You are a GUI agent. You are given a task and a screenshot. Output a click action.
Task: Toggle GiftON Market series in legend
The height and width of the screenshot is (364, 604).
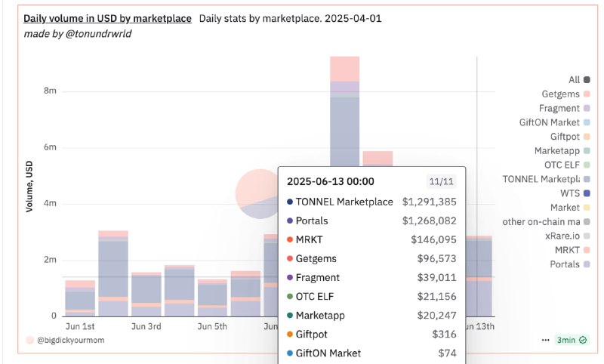554,122
